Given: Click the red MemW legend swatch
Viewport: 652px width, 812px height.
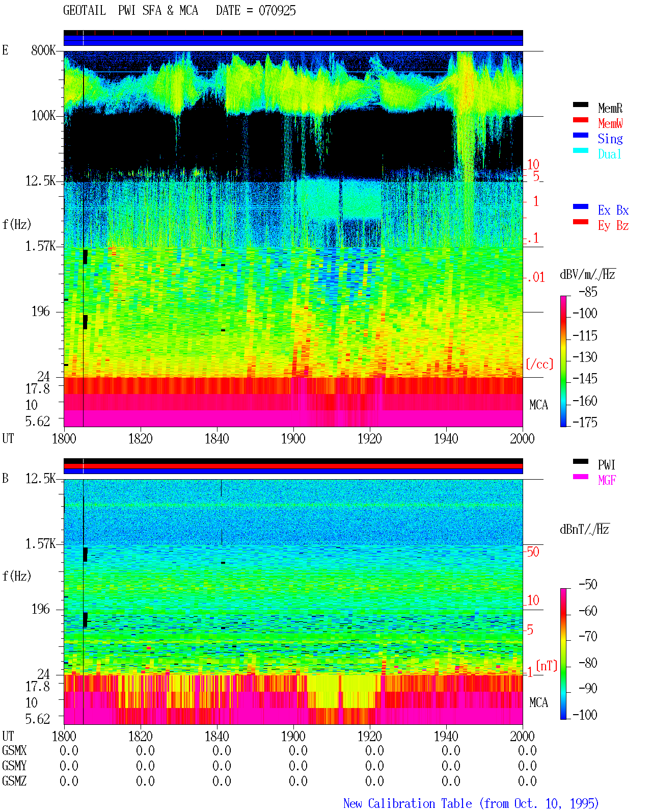Looking at the screenshot, I should [581, 120].
